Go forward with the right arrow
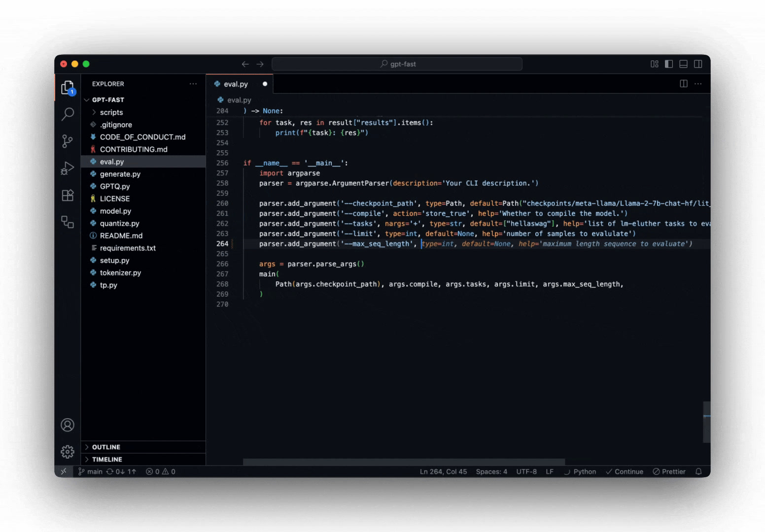This screenshot has width=765, height=532. tap(260, 64)
